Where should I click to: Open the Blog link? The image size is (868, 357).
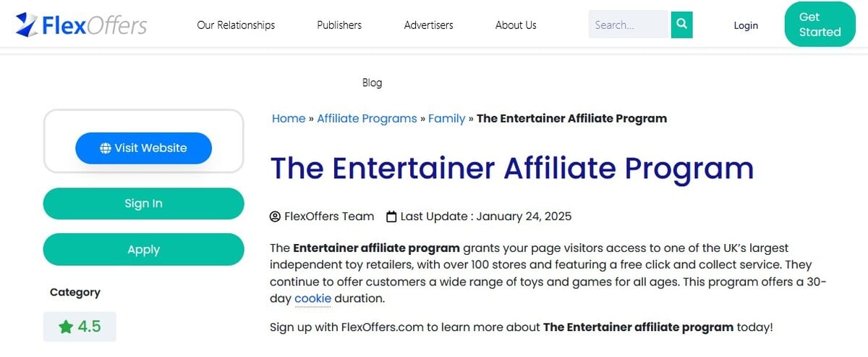[372, 83]
